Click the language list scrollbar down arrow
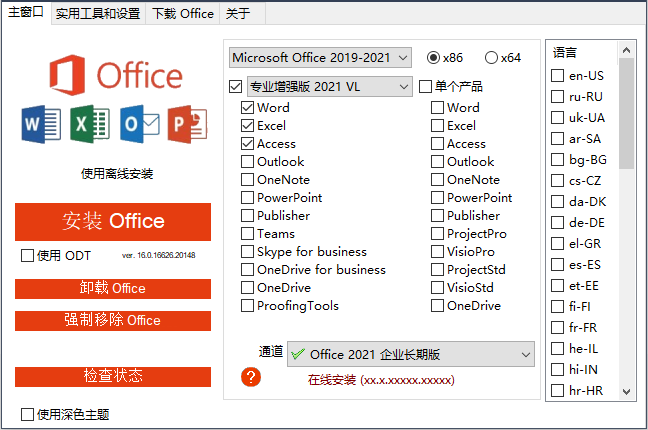This screenshot has width=648, height=430. (627, 391)
